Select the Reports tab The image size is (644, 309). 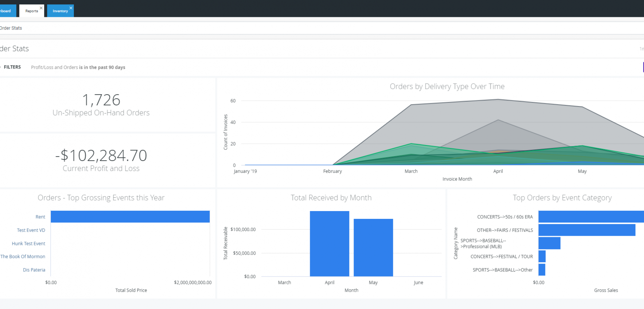point(31,11)
